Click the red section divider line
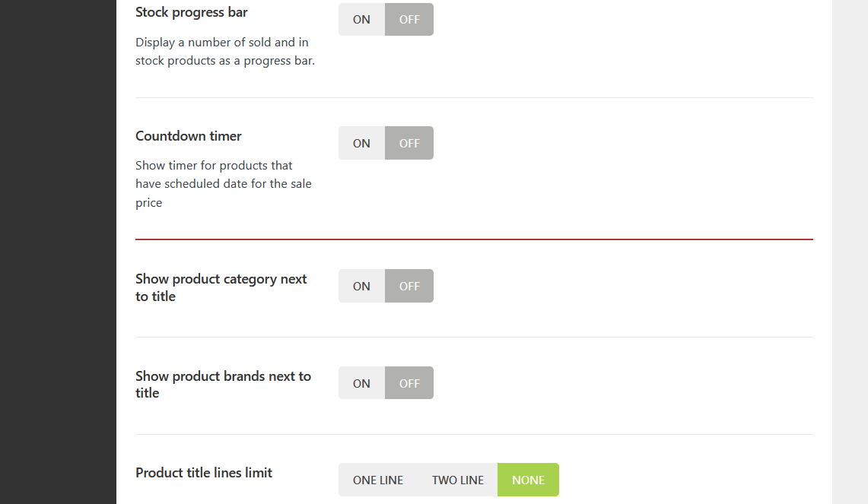The image size is (868, 504). [474, 239]
